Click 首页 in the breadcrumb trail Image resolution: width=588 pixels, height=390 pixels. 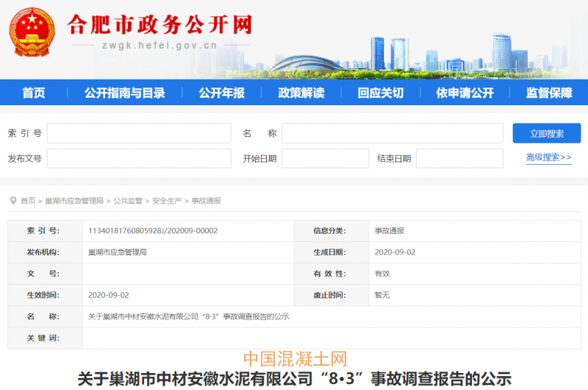(x=28, y=201)
